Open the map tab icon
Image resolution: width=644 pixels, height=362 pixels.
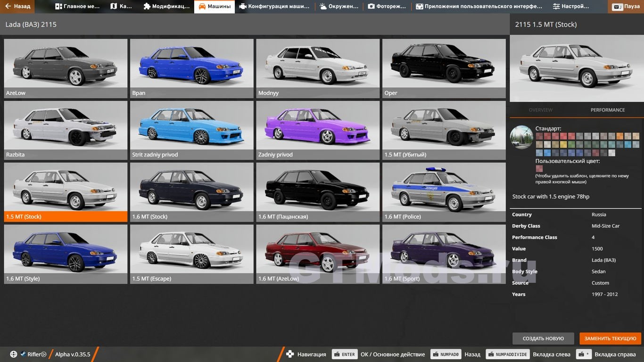point(114,7)
